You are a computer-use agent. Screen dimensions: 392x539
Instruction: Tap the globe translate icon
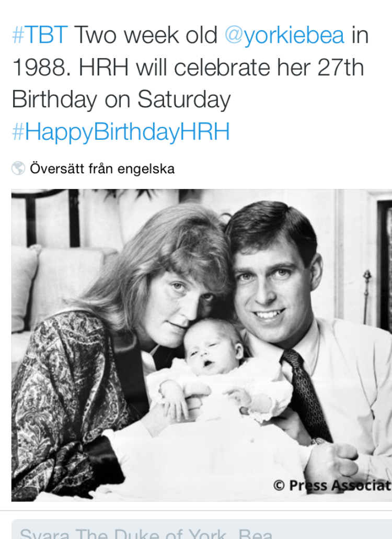pos(18,168)
